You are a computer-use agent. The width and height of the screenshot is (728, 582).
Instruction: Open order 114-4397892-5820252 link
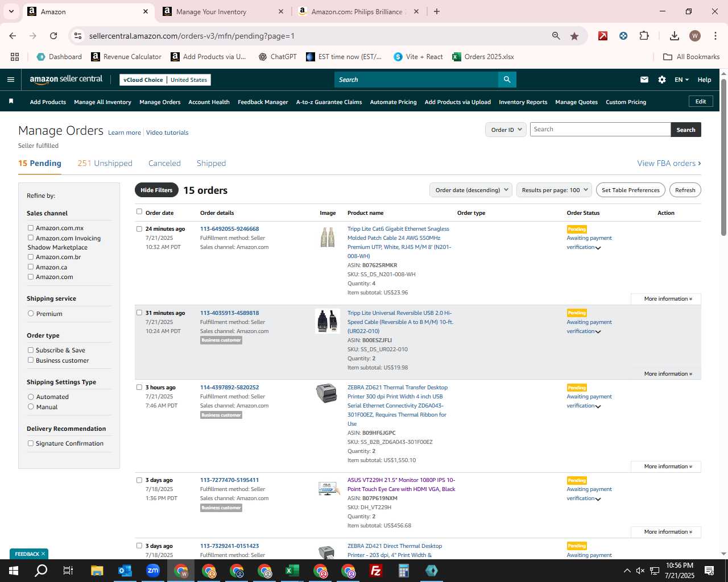click(229, 388)
